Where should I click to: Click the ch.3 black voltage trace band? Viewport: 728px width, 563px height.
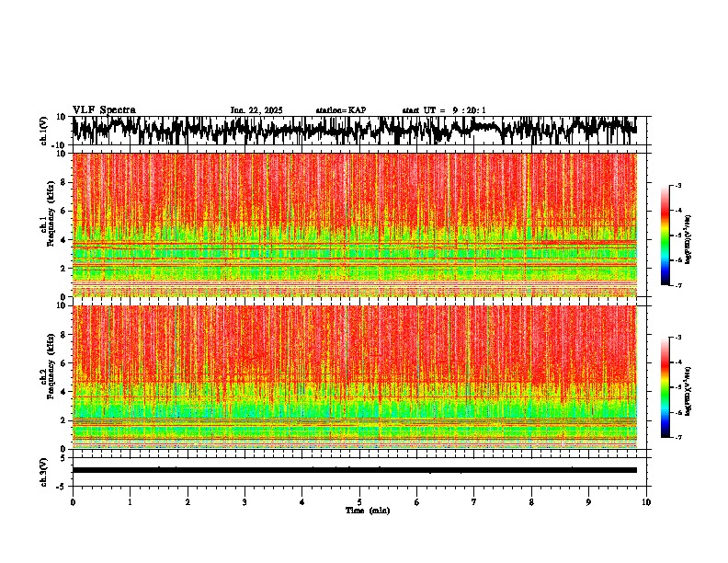[355, 470]
